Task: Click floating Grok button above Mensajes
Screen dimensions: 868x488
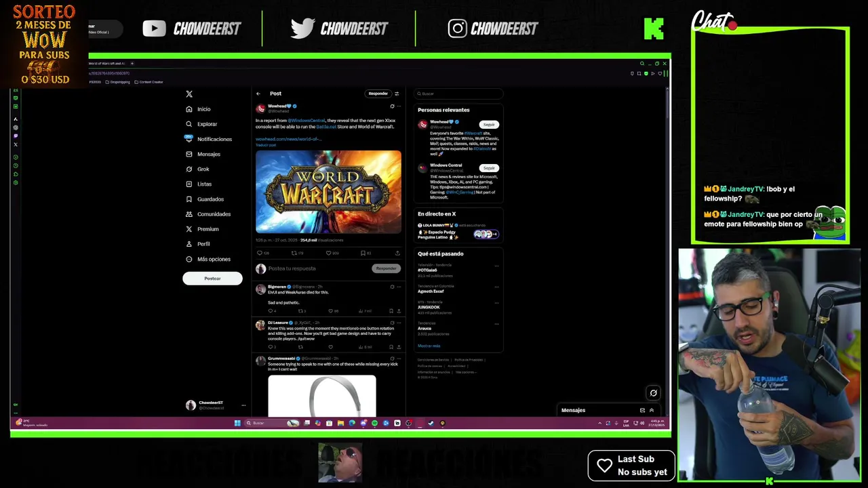Action: pyautogui.click(x=653, y=392)
